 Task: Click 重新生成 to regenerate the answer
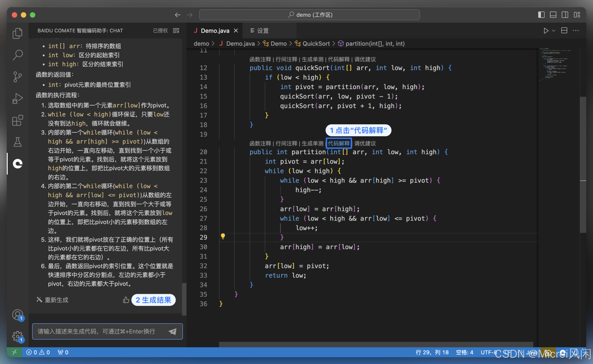[x=53, y=300]
